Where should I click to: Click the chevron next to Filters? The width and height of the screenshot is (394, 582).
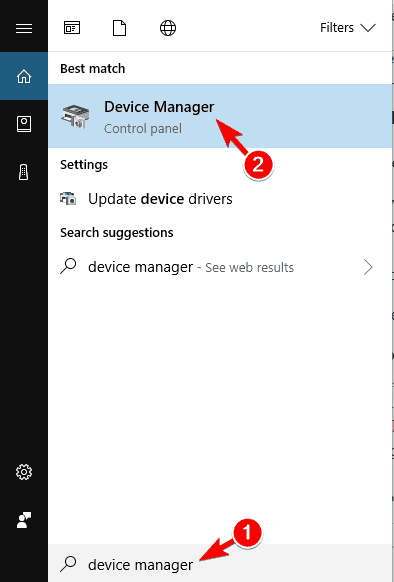tap(368, 28)
